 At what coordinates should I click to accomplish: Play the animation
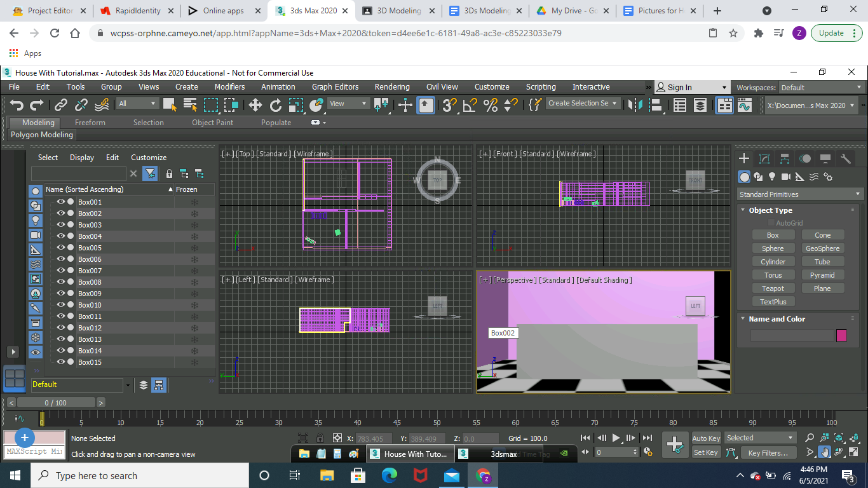[616, 438]
